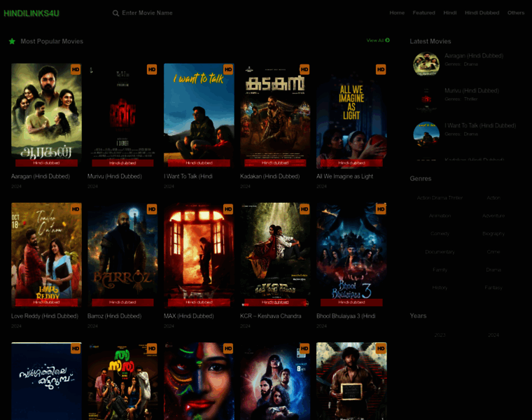The width and height of the screenshot is (532, 420).
Task: Open the Aaragan movie poster
Action: coord(46,115)
